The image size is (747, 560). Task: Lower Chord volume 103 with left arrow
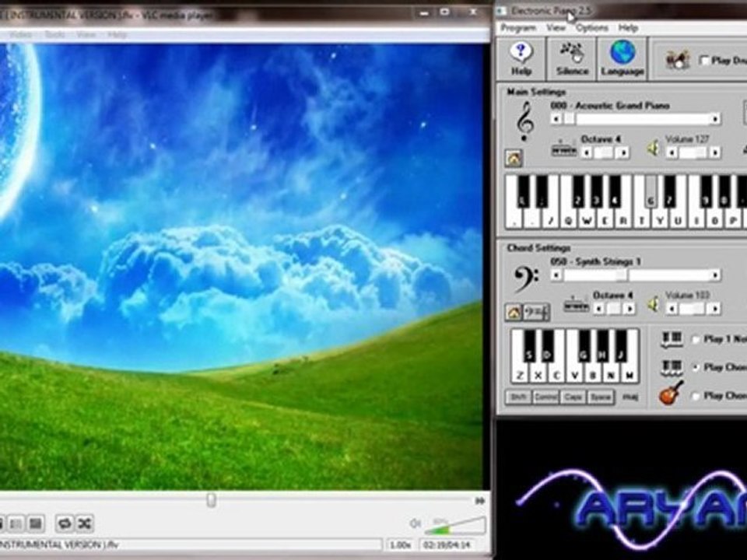tap(672, 309)
